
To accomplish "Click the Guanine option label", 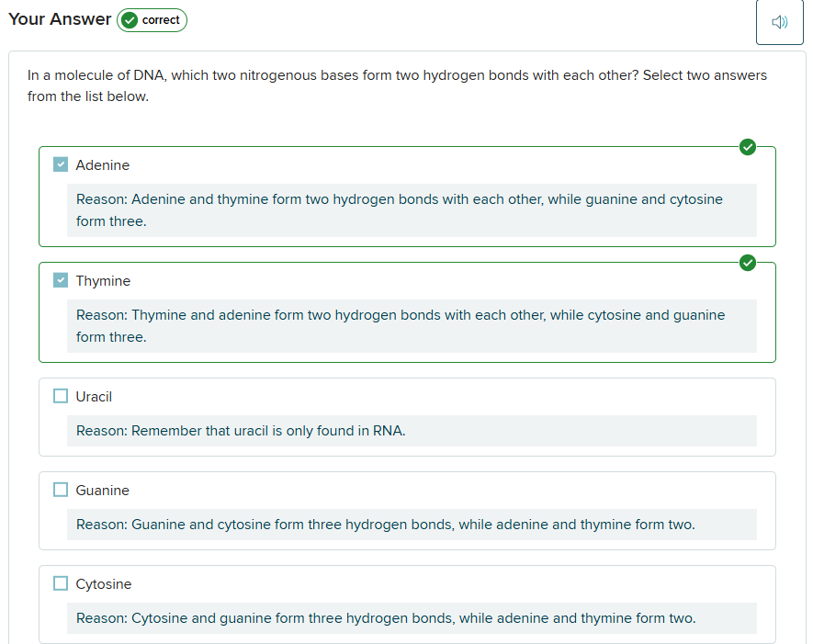I will pos(103,491).
